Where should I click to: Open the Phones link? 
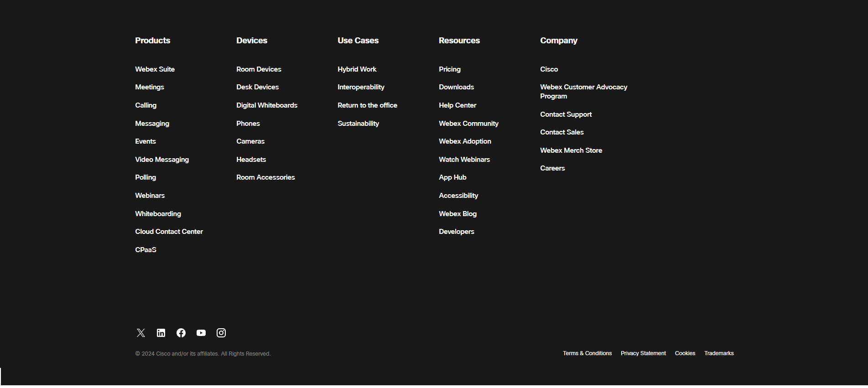pyautogui.click(x=248, y=124)
